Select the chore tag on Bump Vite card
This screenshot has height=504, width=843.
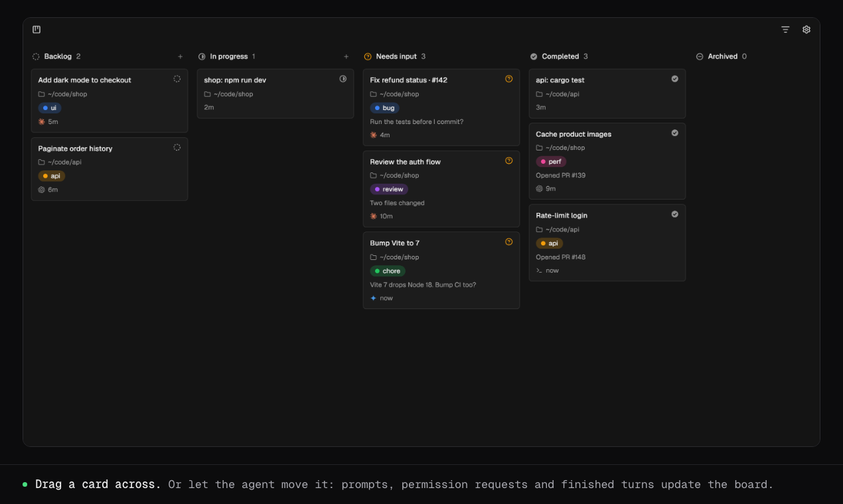[388, 271]
